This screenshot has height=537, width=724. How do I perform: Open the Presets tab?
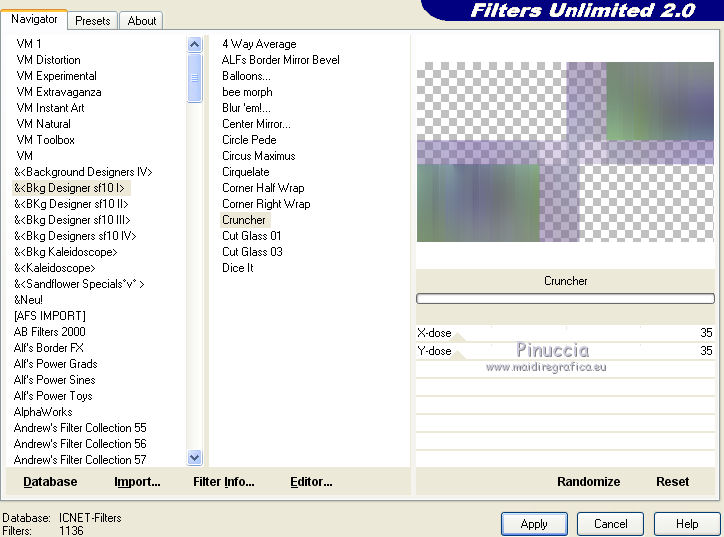point(93,21)
